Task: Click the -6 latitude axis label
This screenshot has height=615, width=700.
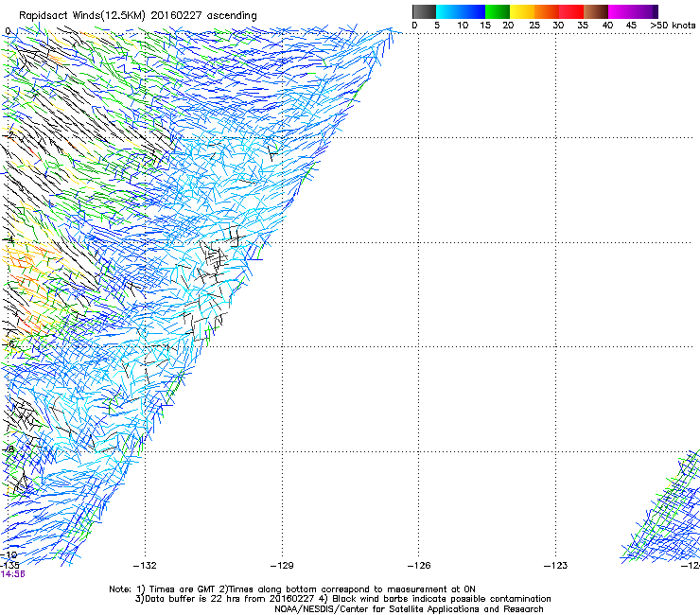Action: click(8, 343)
